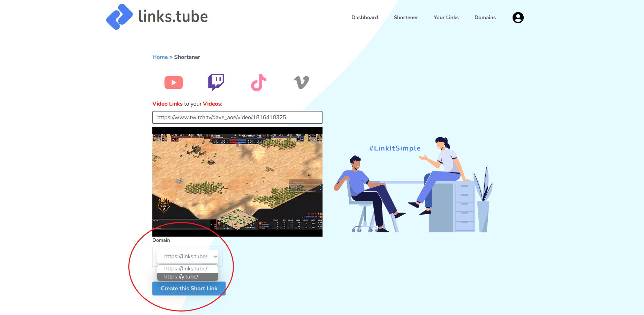Select the Vimeo platform icon
This screenshot has height=315, width=644.
point(301,83)
